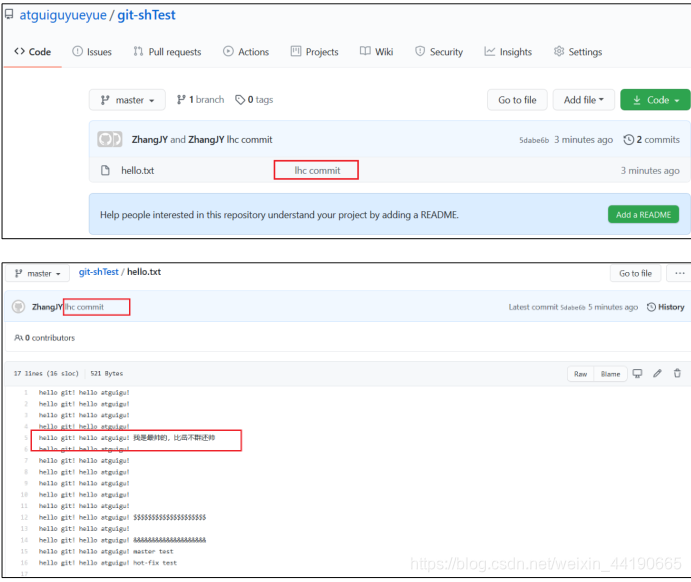The height and width of the screenshot is (582, 691).
Task: Click the Raw button
Action: tap(580, 374)
